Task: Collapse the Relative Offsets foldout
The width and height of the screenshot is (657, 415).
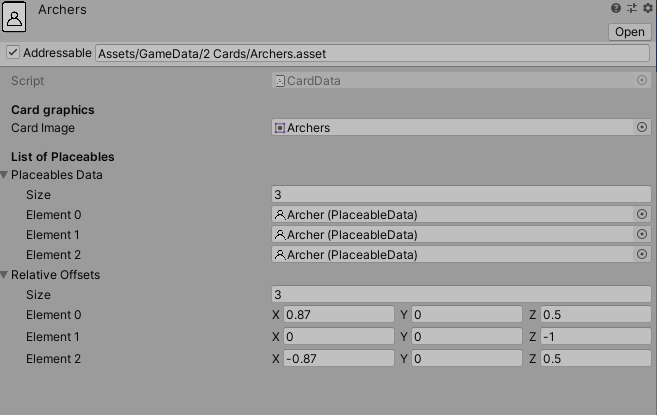Action: (x=4, y=275)
